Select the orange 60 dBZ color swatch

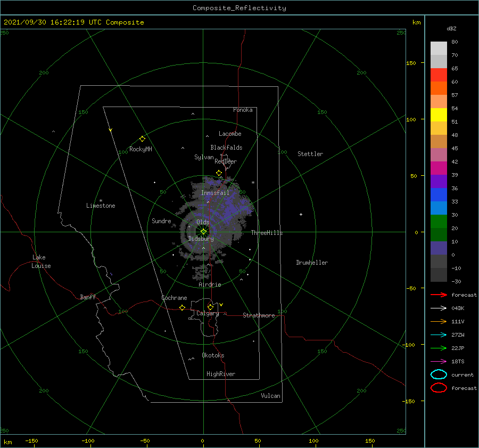coord(439,88)
